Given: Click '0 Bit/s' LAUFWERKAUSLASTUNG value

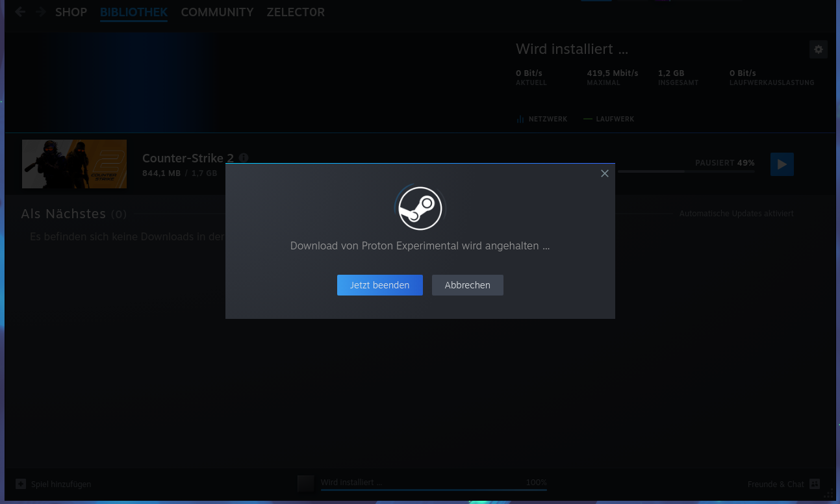Looking at the screenshot, I should click(743, 73).
